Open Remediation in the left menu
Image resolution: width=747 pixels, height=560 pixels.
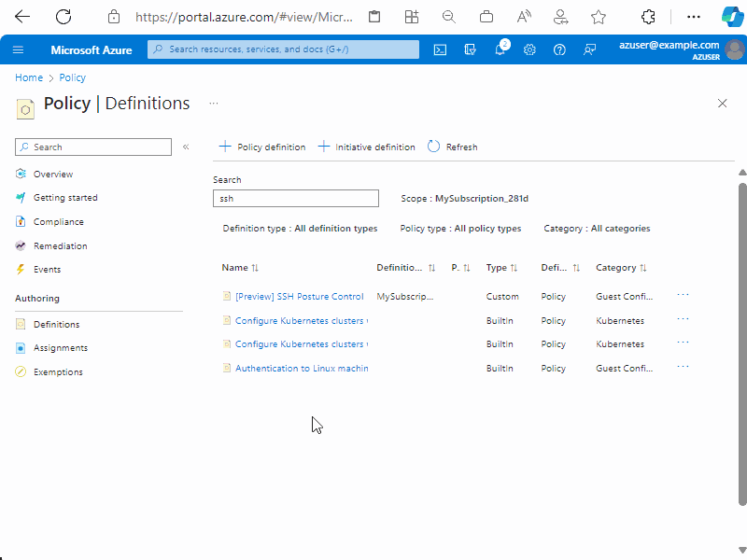pos(60,246)
